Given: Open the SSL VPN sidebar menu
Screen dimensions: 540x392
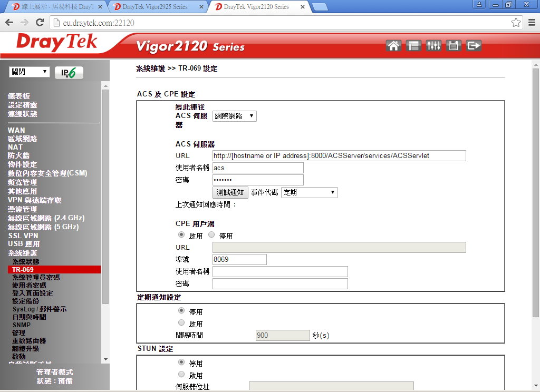Looking at the screenshot, I should point(23,236).
